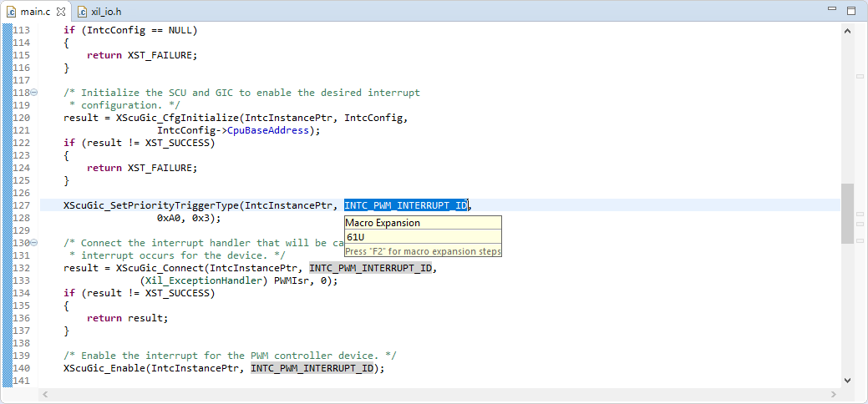
Task: Collapse the comment block at line 130
Action: (x=33, y=243)
